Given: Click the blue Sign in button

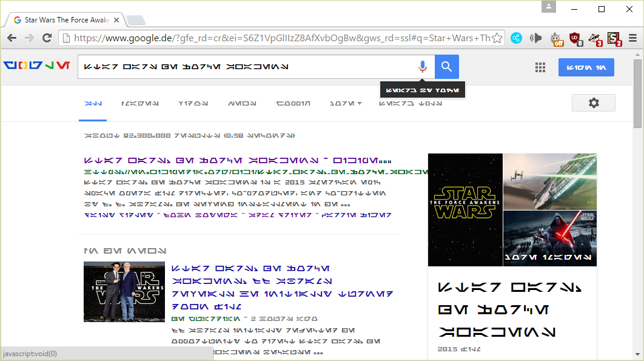Looking at the screenshot, I should point(586,67).
